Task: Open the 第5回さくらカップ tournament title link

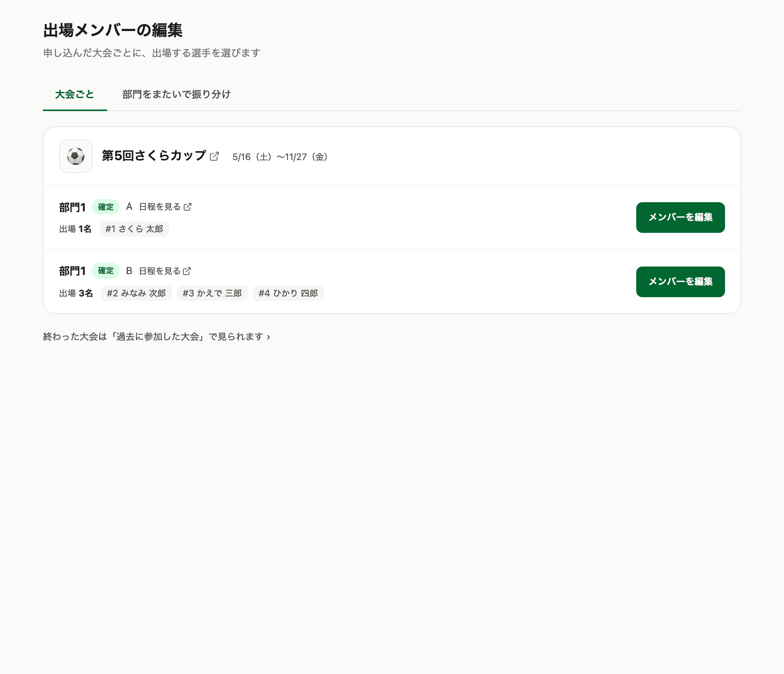Action: tap(154, 155)
